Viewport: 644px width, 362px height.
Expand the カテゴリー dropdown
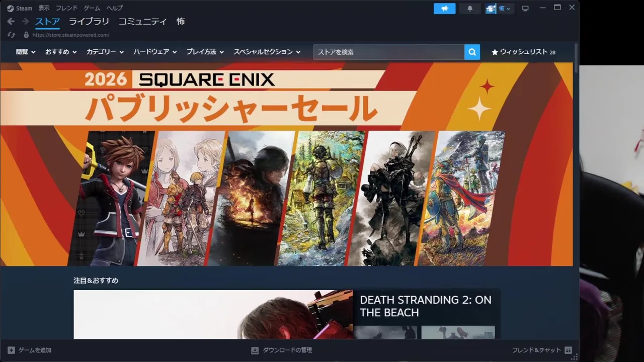tap(105, 52)
